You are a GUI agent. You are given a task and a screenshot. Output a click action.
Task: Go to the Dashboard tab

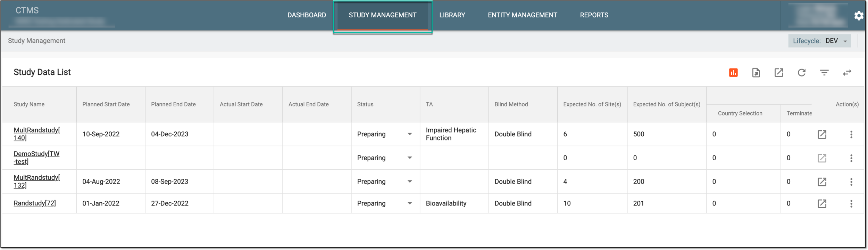point(307,15)
